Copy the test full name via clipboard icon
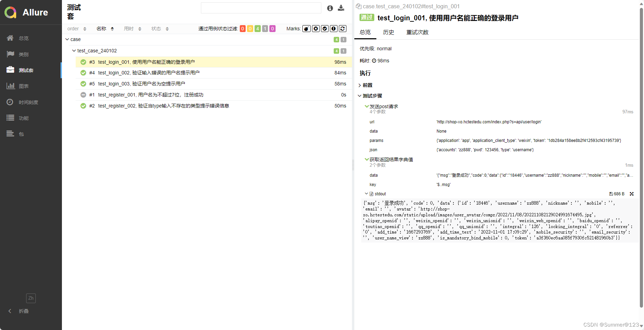The image size is (644, 330). tap(358, 6)
